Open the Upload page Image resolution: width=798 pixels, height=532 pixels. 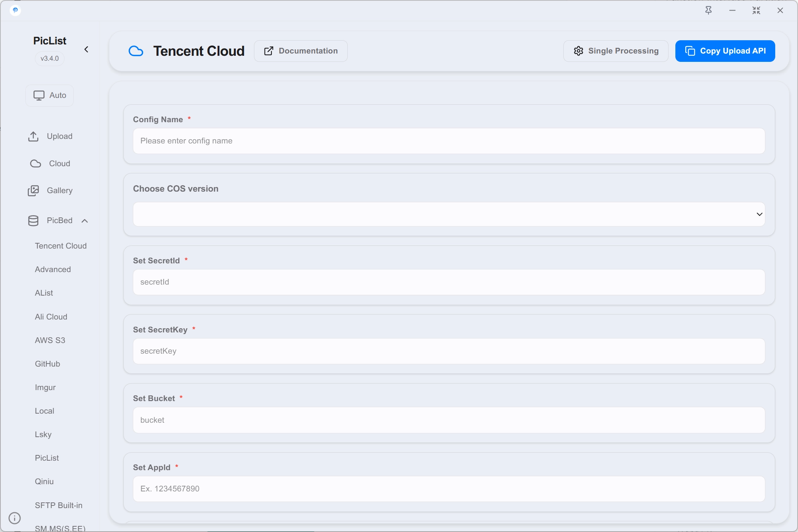point(50,136)
